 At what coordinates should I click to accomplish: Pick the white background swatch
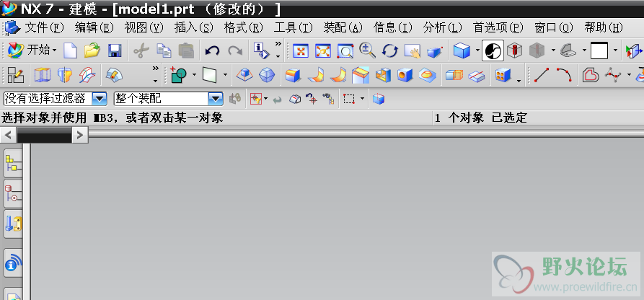point(599,51)
